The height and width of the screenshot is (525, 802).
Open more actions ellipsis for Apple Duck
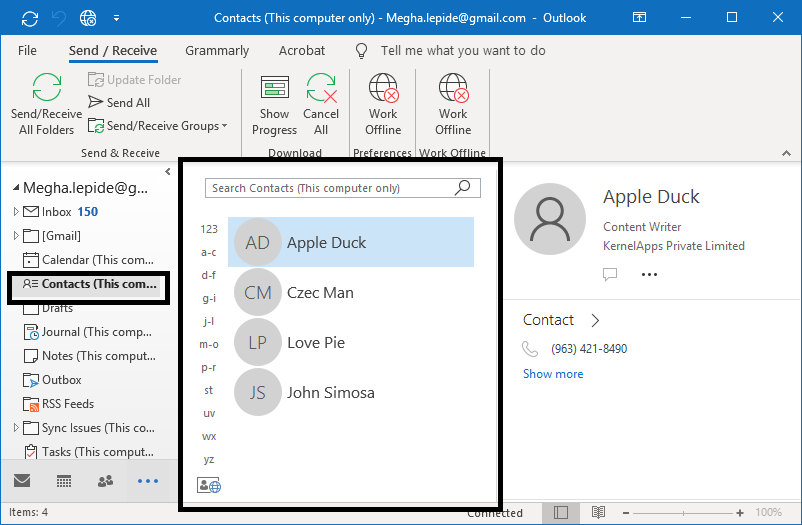pos(649,275)
